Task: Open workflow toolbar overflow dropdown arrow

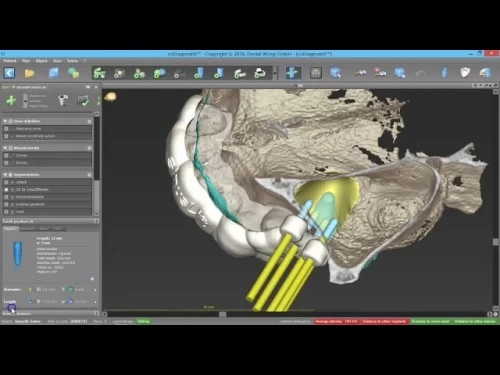Action: click(x=275, y=73)
